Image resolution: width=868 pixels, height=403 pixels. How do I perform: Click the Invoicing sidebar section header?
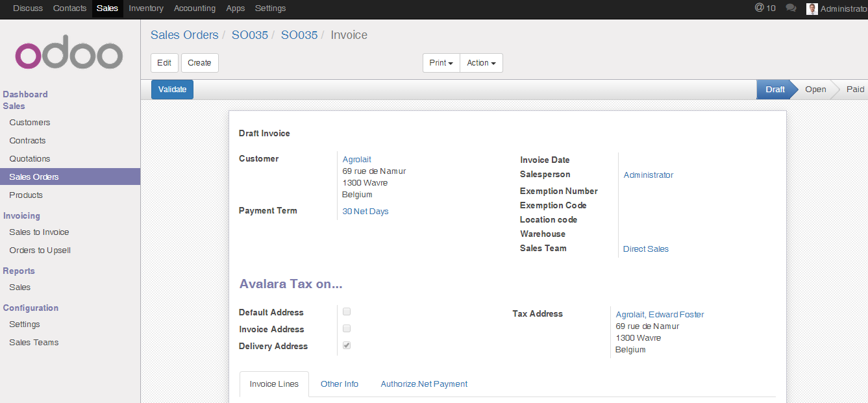click(x=21, y=215)
